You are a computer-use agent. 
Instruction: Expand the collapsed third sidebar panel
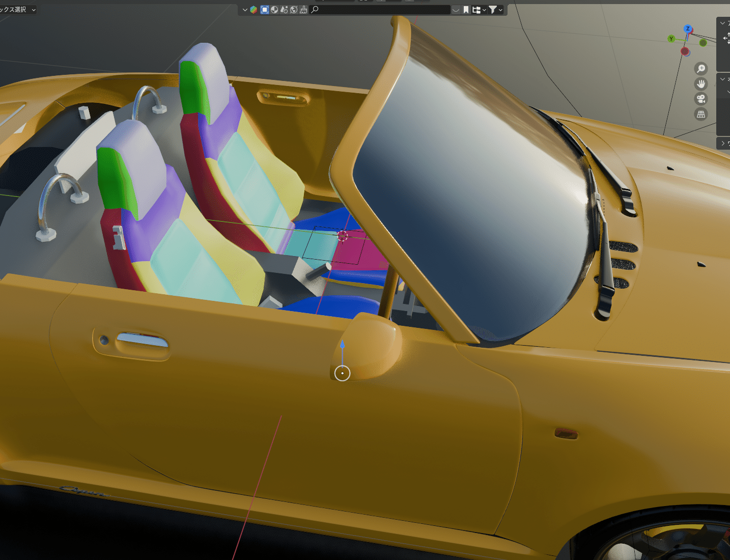pos(722,144)
